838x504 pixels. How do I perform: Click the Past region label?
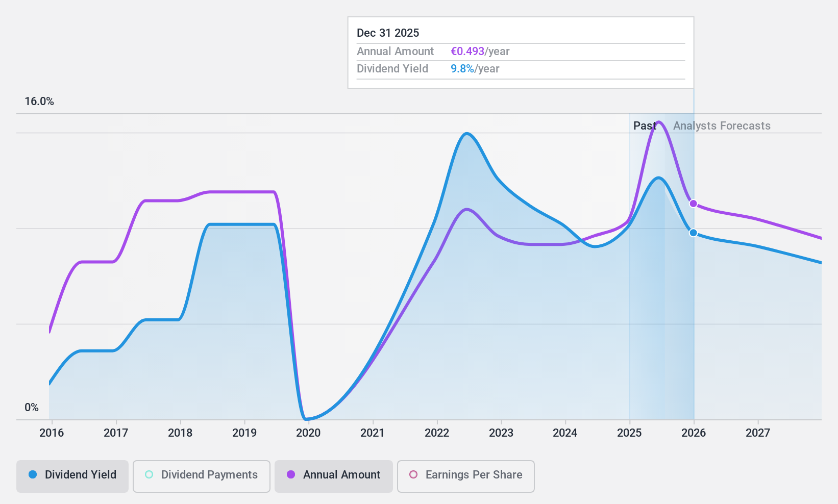point(645,125)
